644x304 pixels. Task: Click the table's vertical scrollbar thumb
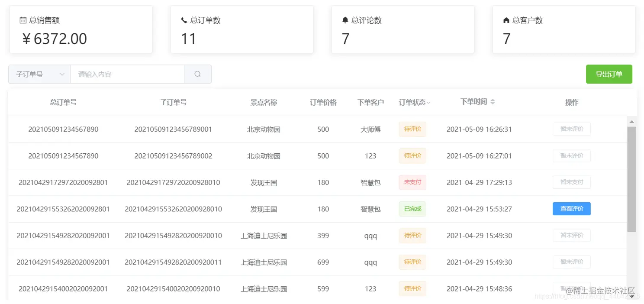631,179
